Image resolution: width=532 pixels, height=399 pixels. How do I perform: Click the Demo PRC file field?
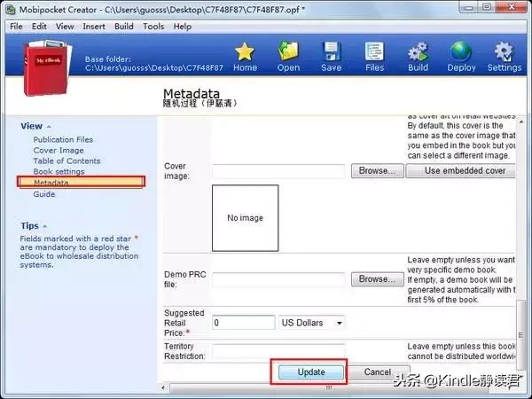click(x=278, y=279)
